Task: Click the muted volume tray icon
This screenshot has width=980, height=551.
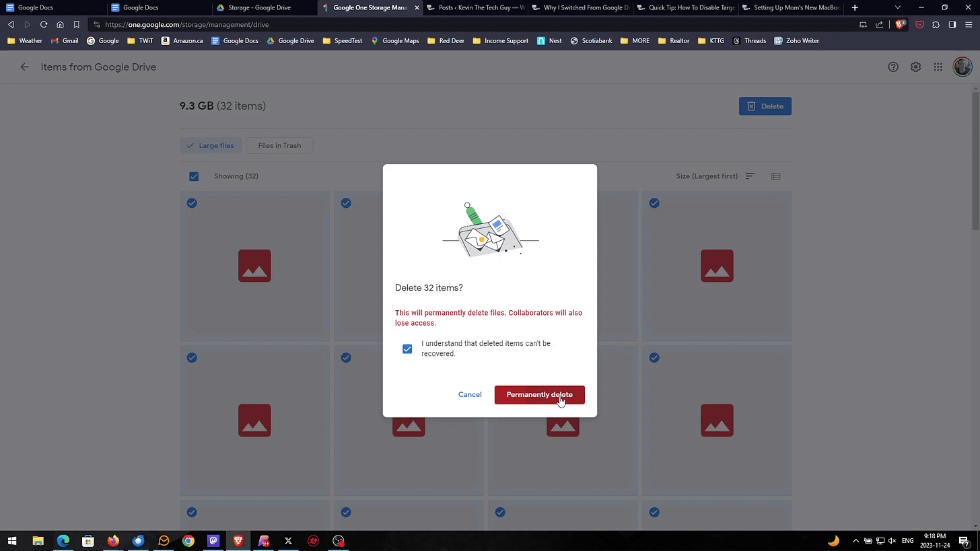Action: click(893, 541)
